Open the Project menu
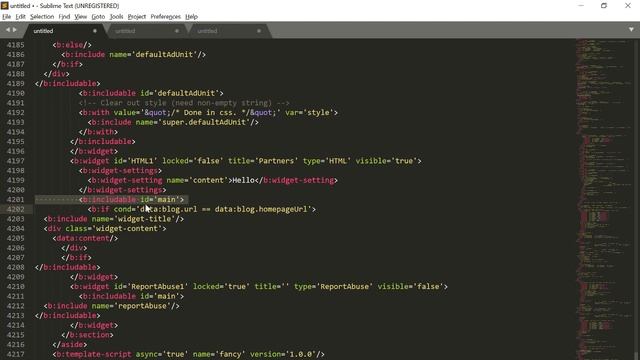 tap(137, 17)
